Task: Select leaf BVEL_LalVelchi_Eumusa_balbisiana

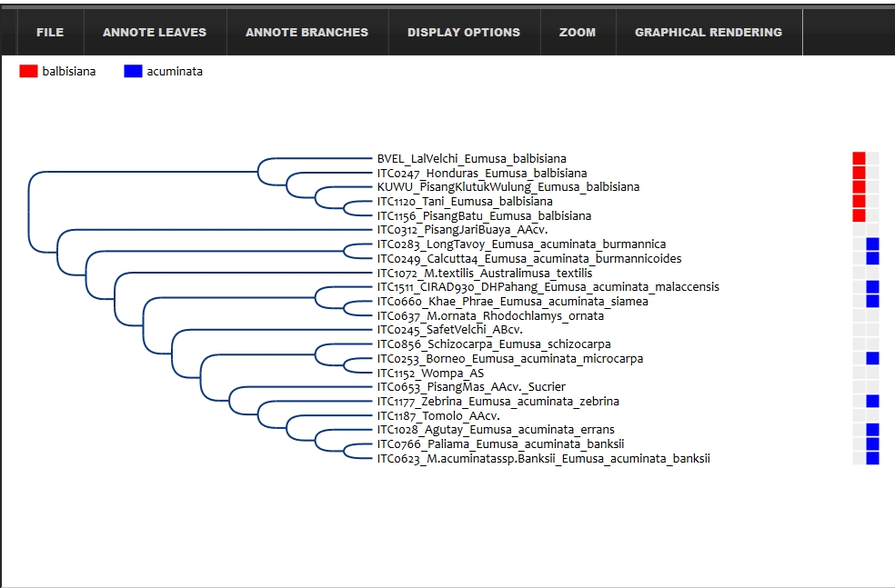Action: point(471,158)
